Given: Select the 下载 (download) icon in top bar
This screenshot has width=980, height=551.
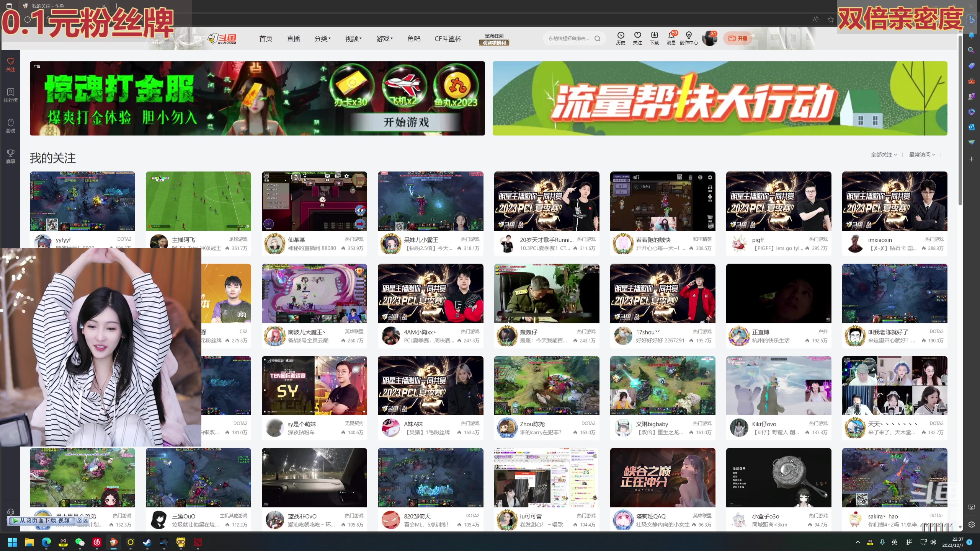Looking at the screenshot, I should 654,38.
